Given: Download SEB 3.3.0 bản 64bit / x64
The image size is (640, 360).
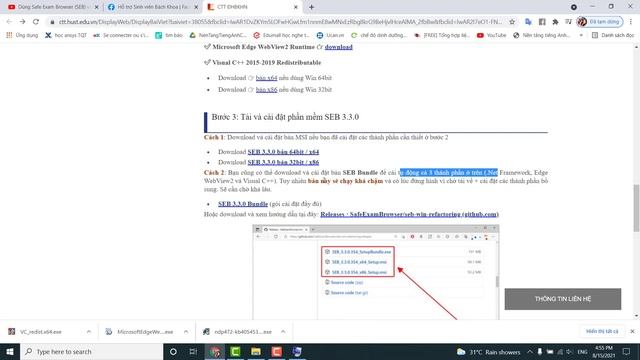Looking at the screenshot, I should click(283, 152).
